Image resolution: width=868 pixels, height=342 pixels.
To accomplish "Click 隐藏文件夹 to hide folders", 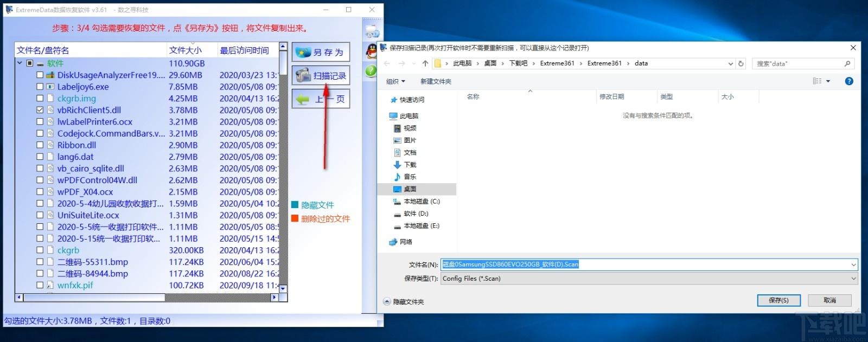I will click(x=404, y=302).
